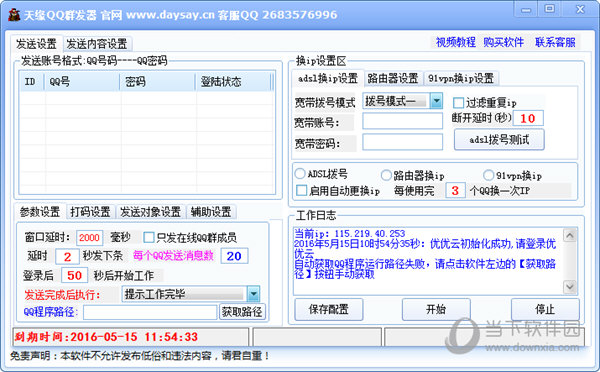Viewport: 600px width, 372px height.
Task: Focus the 宽带账号 input field
Action: click(402, 121)
